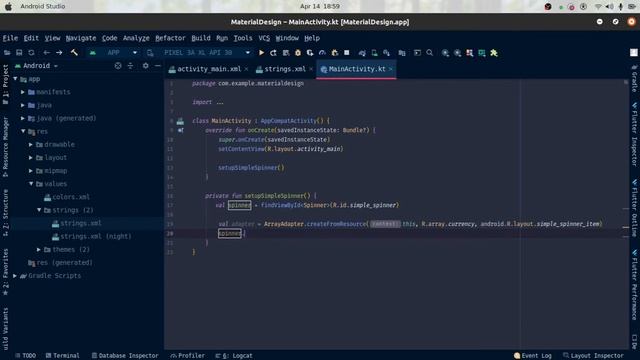Viewport: 640px width, 360px height.
Task: Open the Android project view dropdown
Action: click(36, 66)
